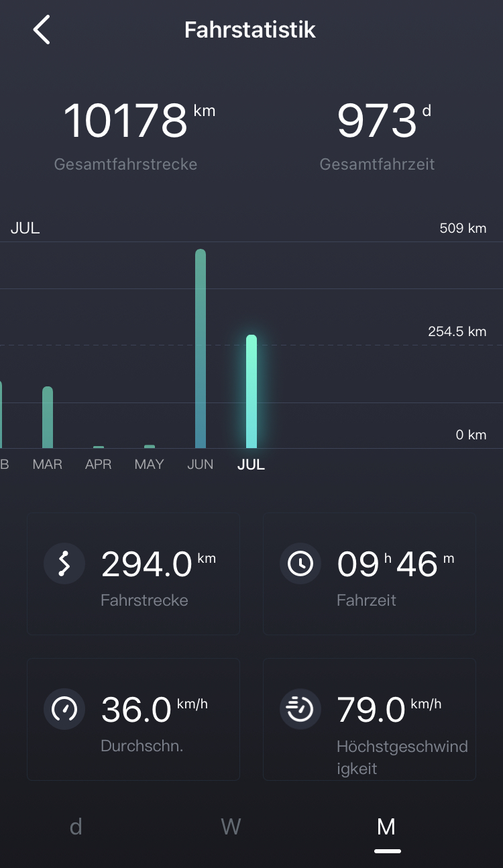Viewport: 503px width, 868px height.
Task: Open the Fahrstrecke 294.0 km card
Action: click(133, 574)
